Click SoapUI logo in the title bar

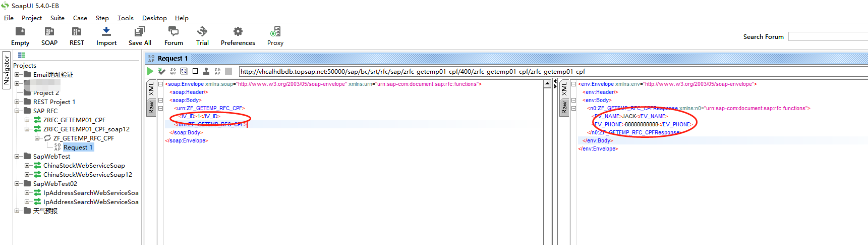coord(5,6)
